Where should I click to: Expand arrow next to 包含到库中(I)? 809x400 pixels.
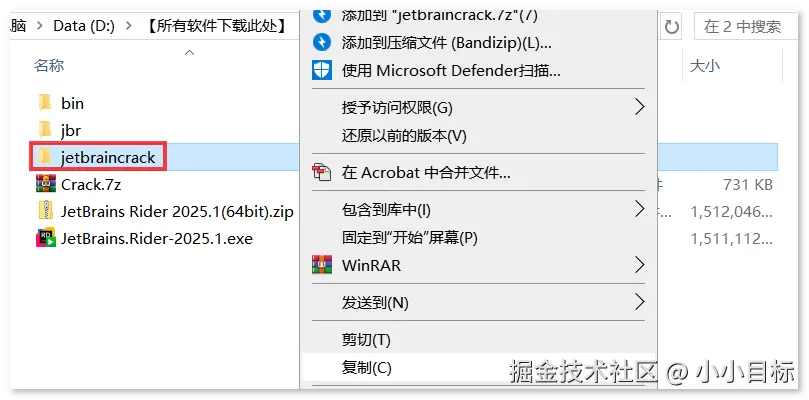pyautogui.click(x=639, y=210)
